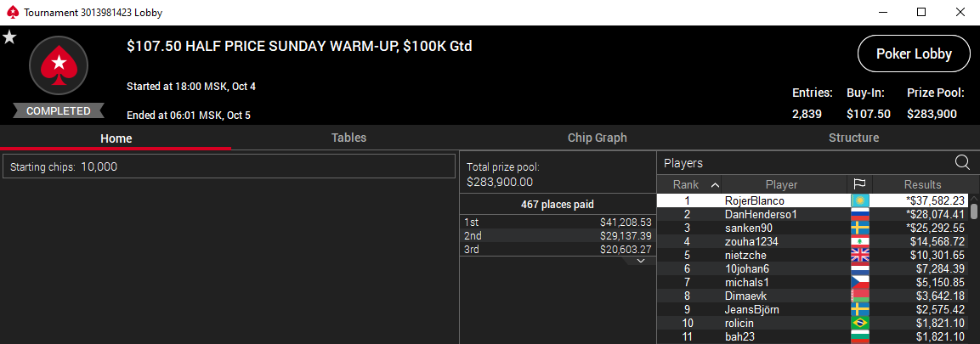980x344 pixels.
Task: Click the PokerStars red spade logo
Action: [59, 65]
